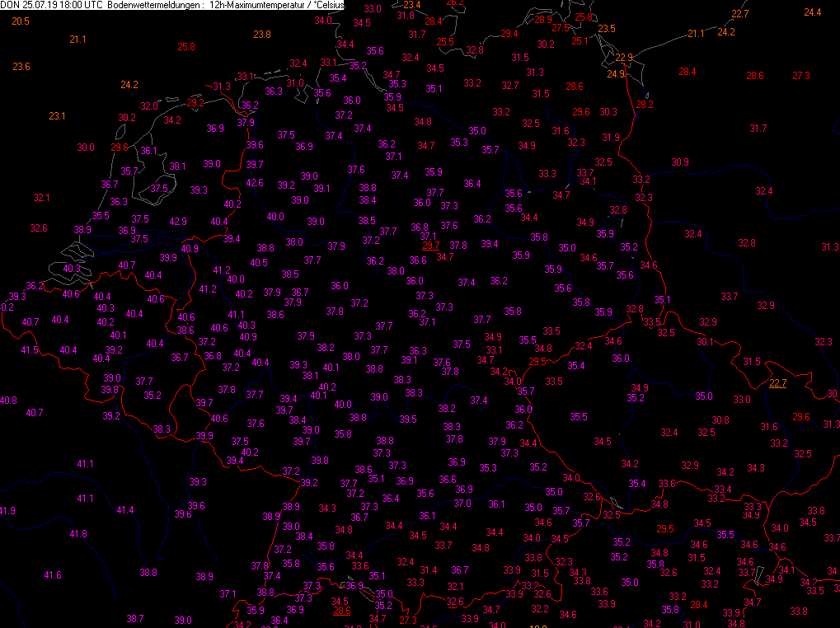Screen dimensions: 840x628
Task: Click the underlined red 23.6 value
Action: tap(341, 611)
